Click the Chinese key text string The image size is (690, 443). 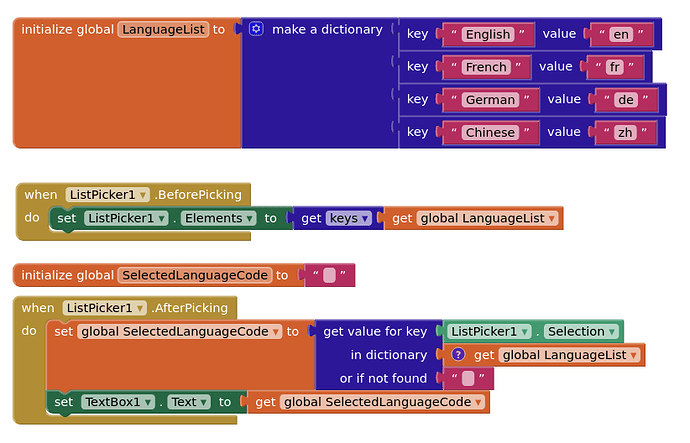click(x=490, y=132)
